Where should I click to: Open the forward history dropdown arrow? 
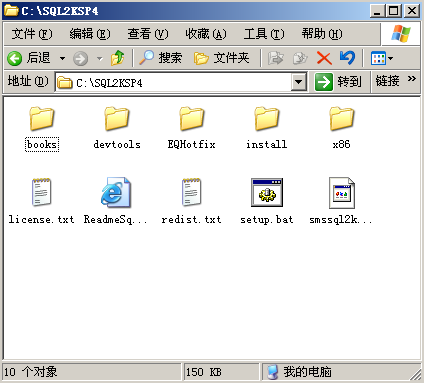click(x=100, y=59)
